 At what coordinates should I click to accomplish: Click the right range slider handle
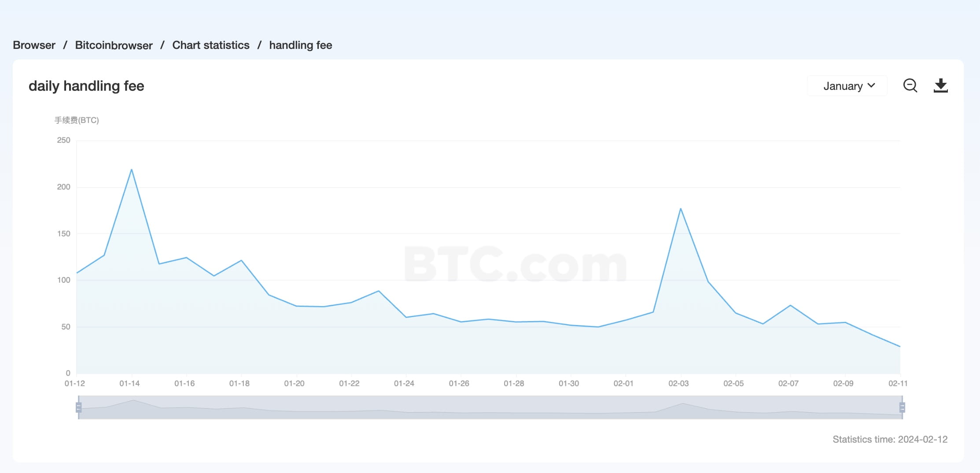(x=902, y=407)
